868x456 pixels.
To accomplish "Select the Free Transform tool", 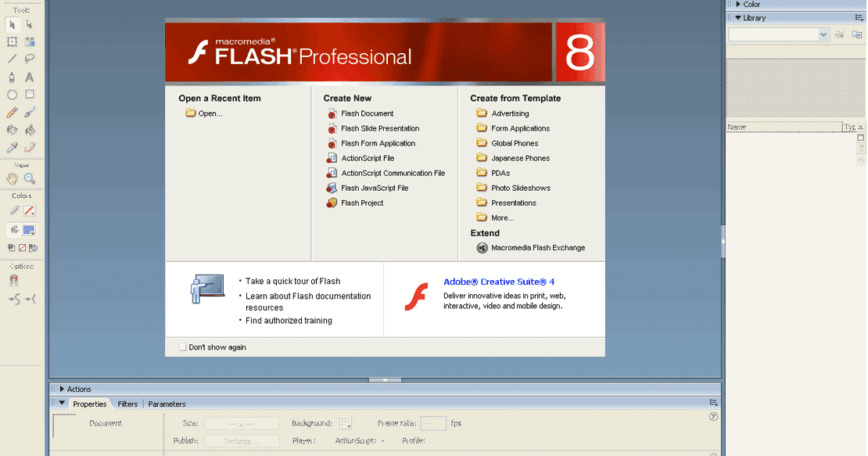I will 13,41.
